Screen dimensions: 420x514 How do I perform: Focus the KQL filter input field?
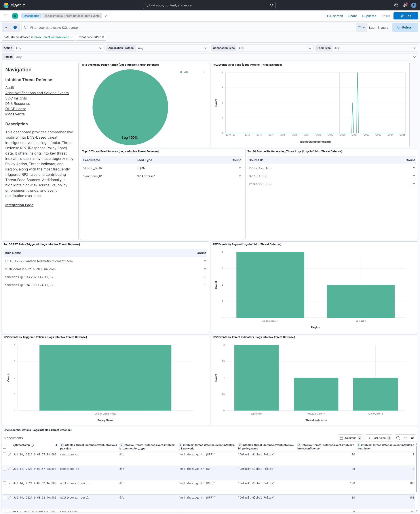click(x=188, y=27)
